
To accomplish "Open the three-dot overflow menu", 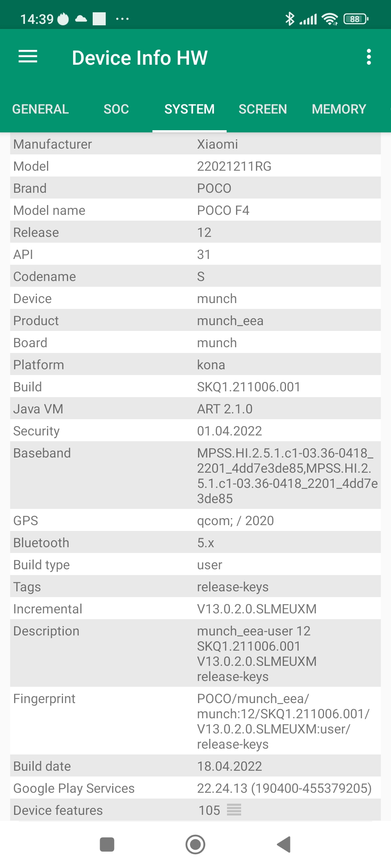I will [x=369, y=57].
